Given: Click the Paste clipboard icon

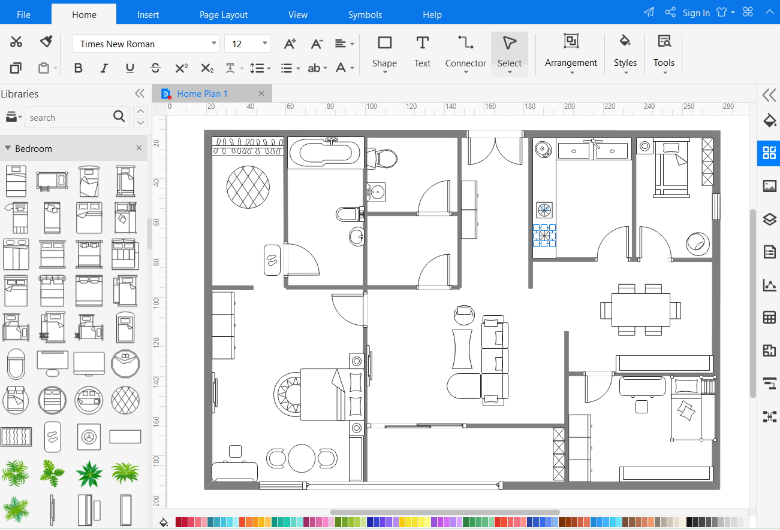Looking at the screenshot, I should [44, 68].
